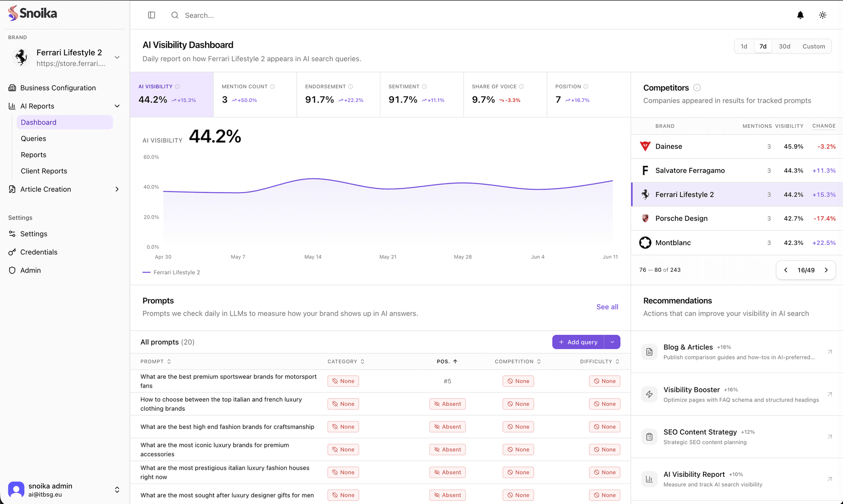This screenshot has width=843, height=504.
Task: Click the Blog & Articles document icon
Action: pos(649,352)
